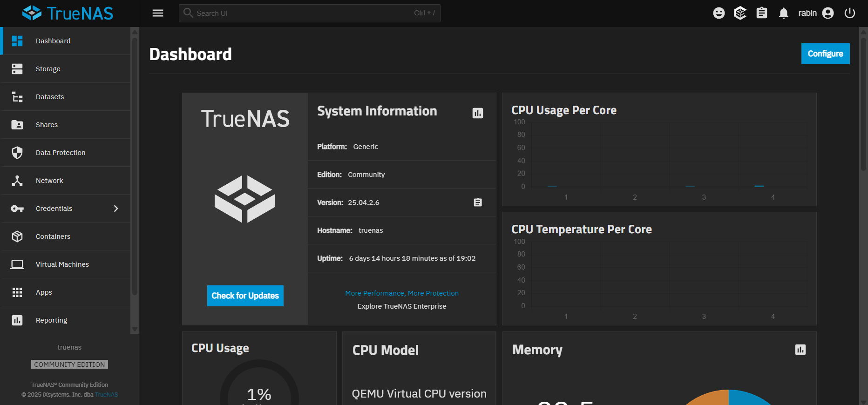Click truenas hostname in sidebar footer
Image resolution: width=868 pixels, height=405 pixels.
tap(69, 347)
